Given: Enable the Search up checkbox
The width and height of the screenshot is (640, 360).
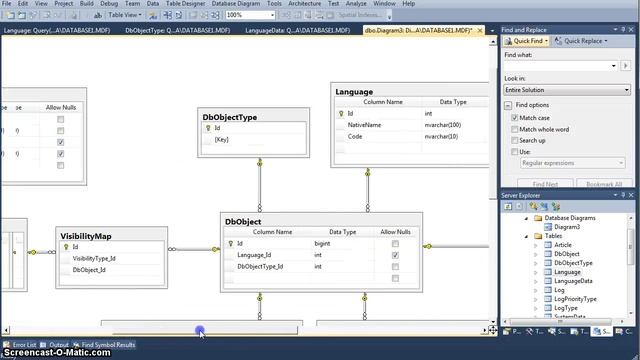Looking at the screenshot, I should tap(514, 140).
